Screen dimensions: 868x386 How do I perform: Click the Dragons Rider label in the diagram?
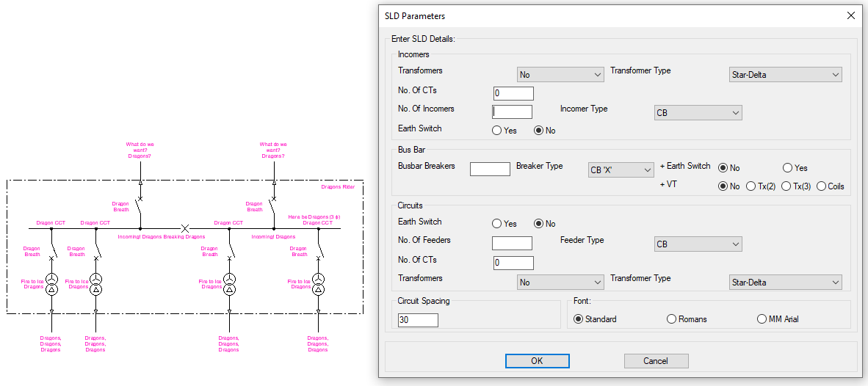tap(339, 187)
